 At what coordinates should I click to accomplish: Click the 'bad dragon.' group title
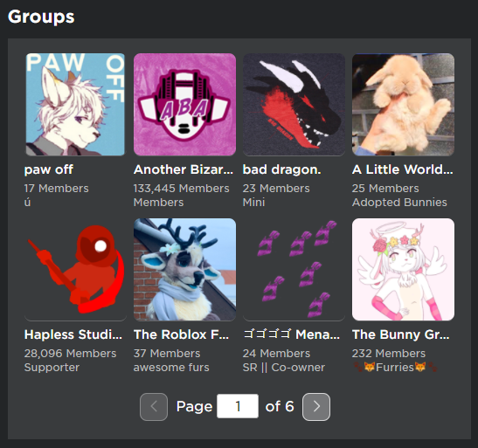point(281,169)
